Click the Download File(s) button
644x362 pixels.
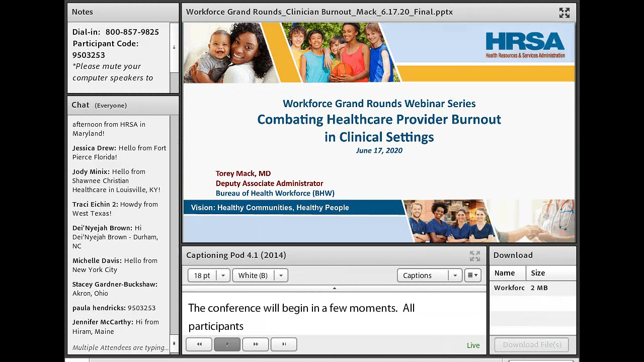[x=532, y=345]
